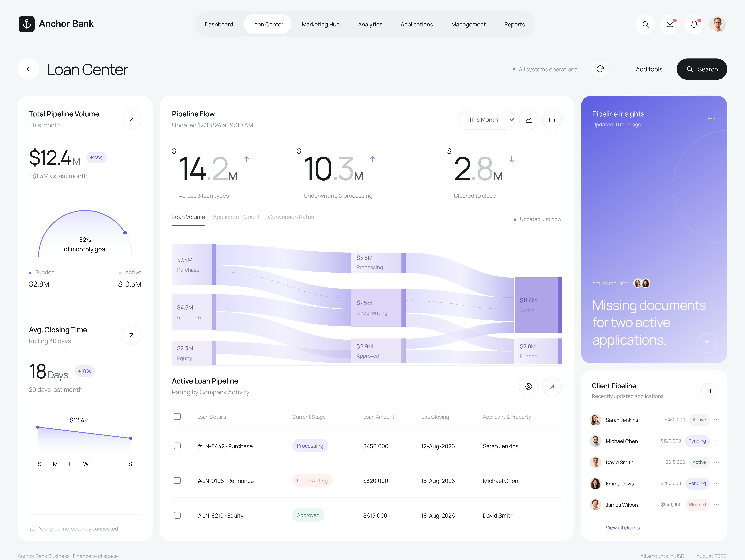Expand the Active Loan Pipeline table arrow
This screenshot has height=560, width=745.
[x=552, y=387]
